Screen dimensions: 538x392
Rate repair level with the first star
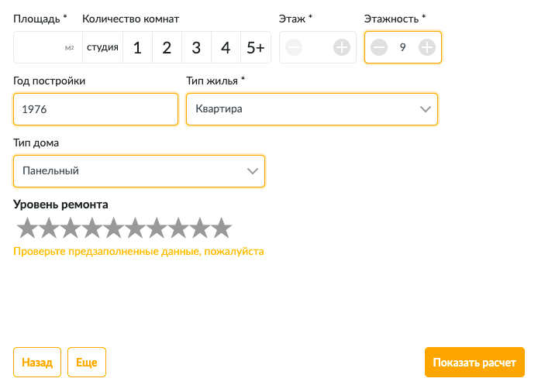(x=27, y=228)
